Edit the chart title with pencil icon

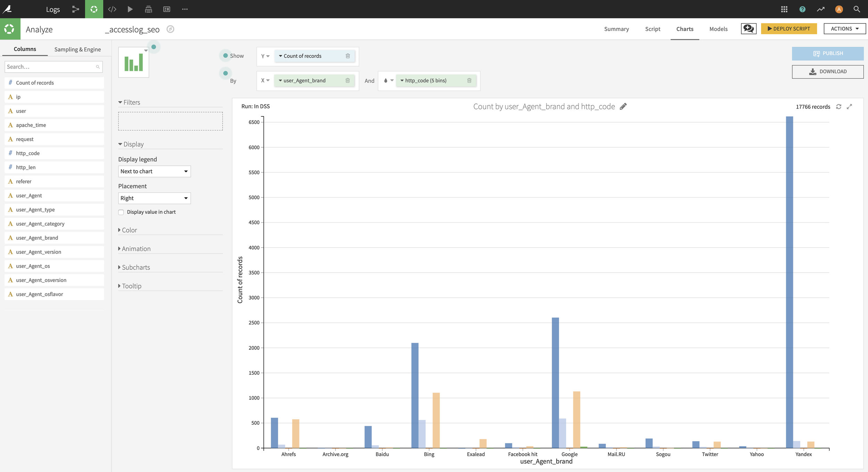[x=623, y=106]
